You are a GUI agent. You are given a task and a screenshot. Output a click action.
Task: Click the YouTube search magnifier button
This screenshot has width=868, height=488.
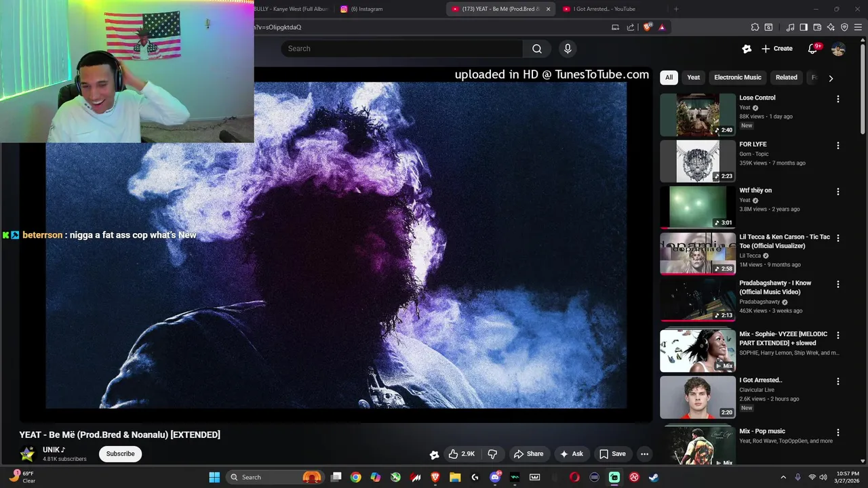click(537, 49)
